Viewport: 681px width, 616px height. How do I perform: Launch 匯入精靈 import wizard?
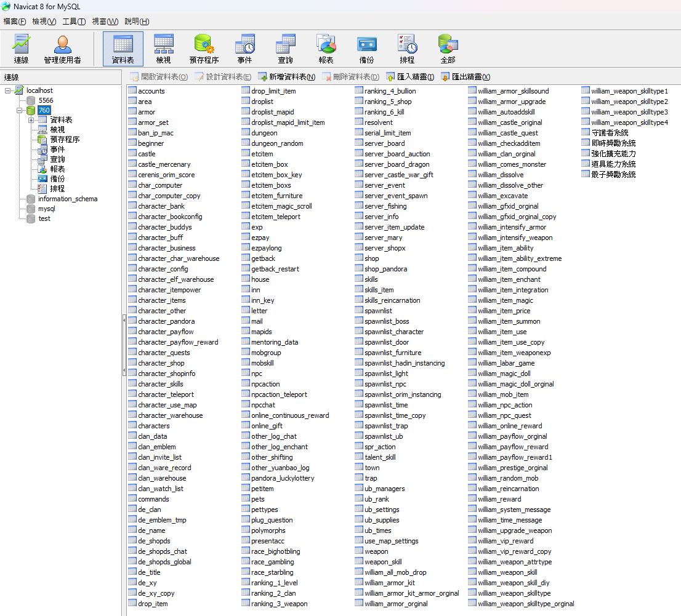click(x=410, y=77)
